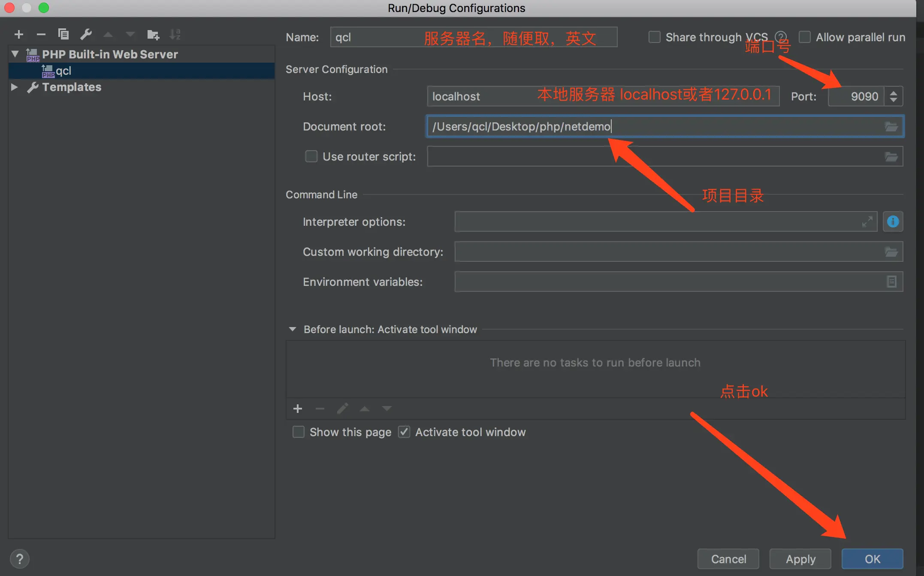Click the interpreter options info icon

click(893, 222)
